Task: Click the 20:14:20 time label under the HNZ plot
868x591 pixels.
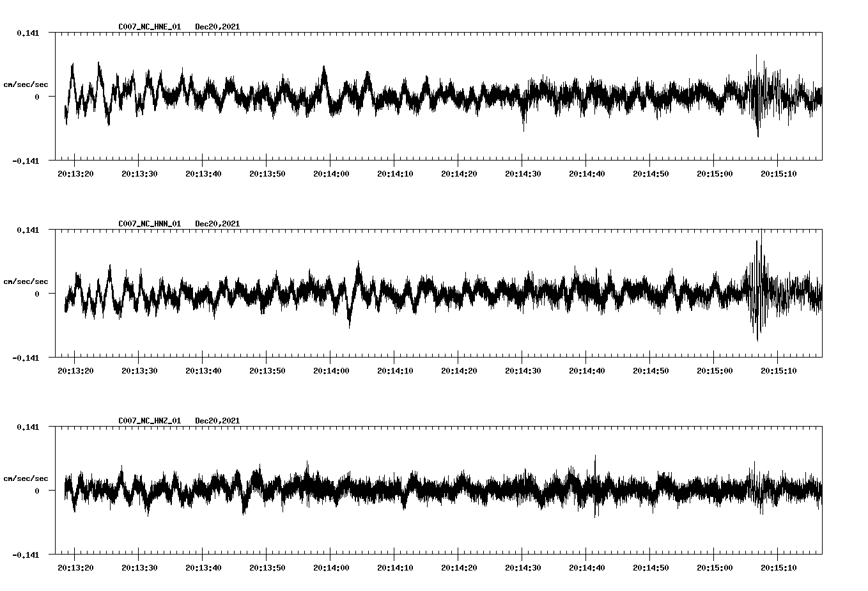Action: click(459, 568)
